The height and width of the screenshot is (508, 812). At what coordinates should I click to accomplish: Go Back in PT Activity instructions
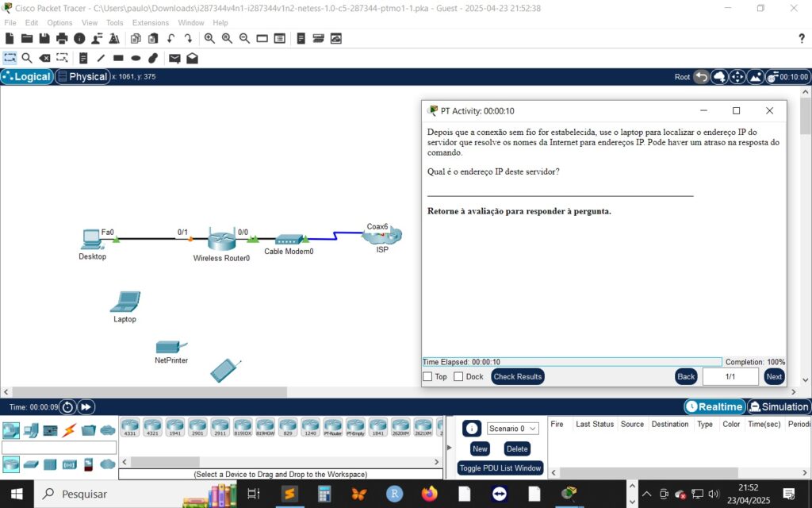pyautogui.click(x=686, y=377)
